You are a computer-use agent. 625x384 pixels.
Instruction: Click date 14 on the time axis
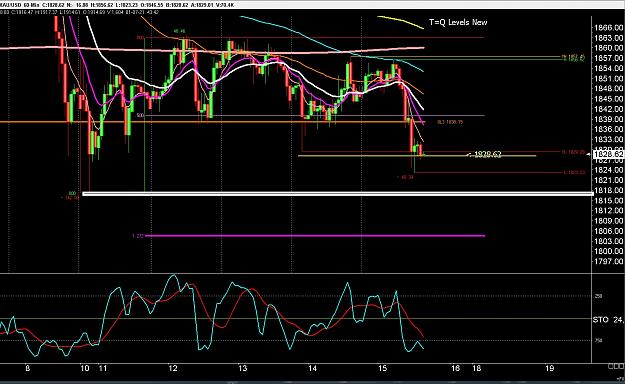click(x=312, y=368)
